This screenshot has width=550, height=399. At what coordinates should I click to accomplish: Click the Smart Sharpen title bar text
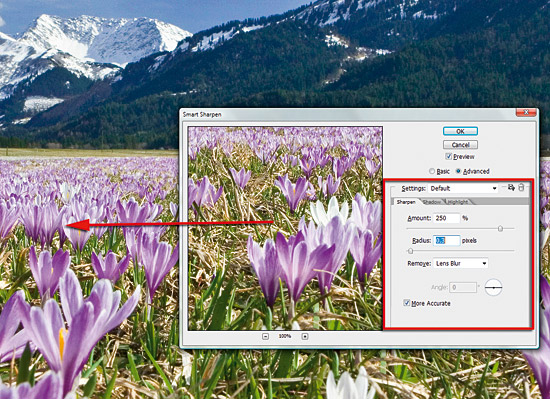point(202,115)
